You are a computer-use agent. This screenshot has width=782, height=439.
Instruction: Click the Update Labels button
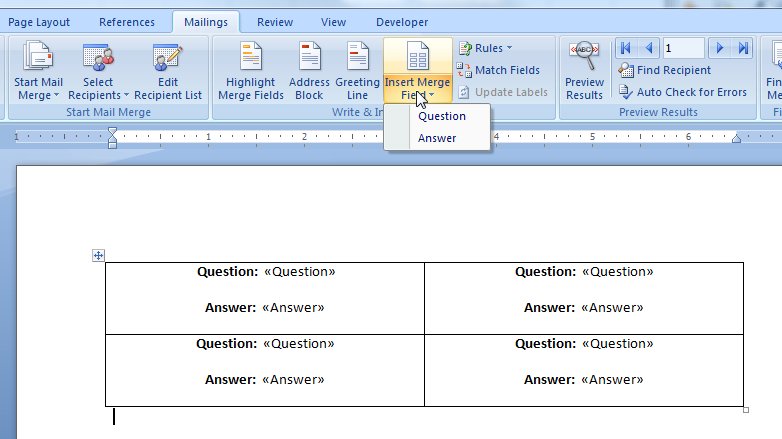pyautogui.click(x=503, y=92)
